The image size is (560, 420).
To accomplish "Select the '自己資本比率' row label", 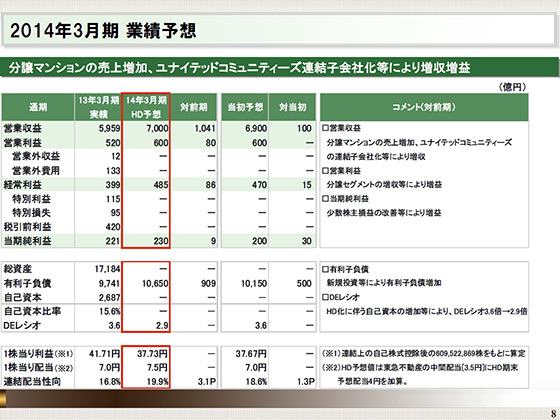I will pyautogui.click(x=32, y=311).
